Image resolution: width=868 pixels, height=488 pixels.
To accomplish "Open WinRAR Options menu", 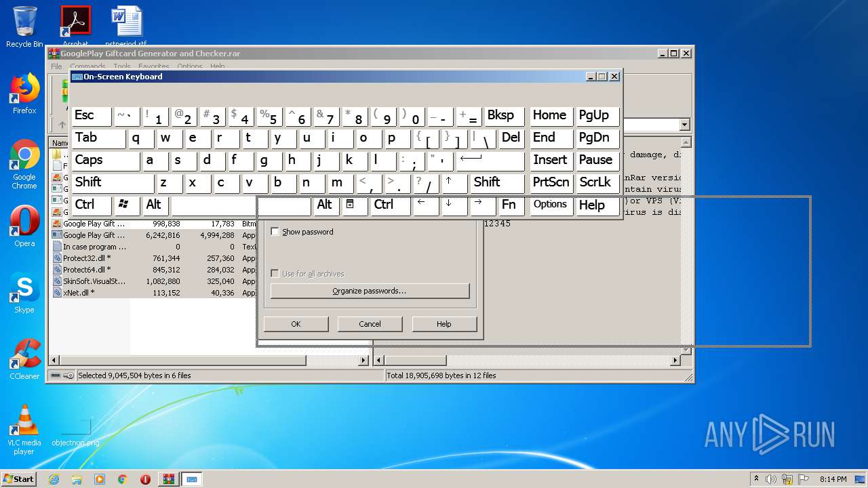I will 190,66.
